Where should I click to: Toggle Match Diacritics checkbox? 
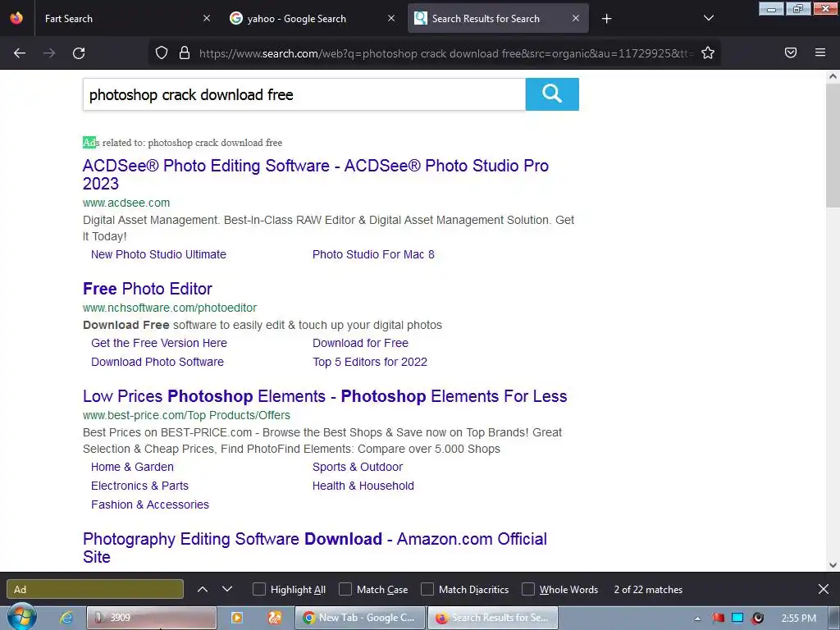pos(427,589)
